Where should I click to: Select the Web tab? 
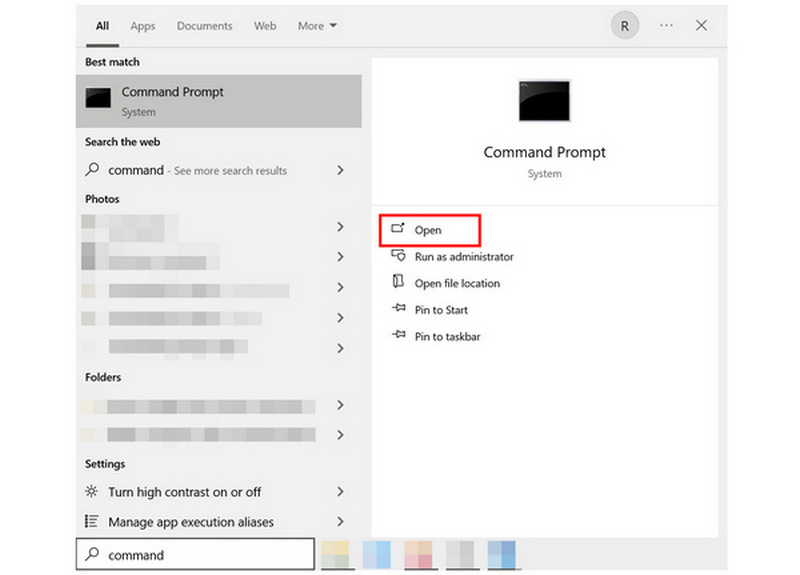coord(265,26)
